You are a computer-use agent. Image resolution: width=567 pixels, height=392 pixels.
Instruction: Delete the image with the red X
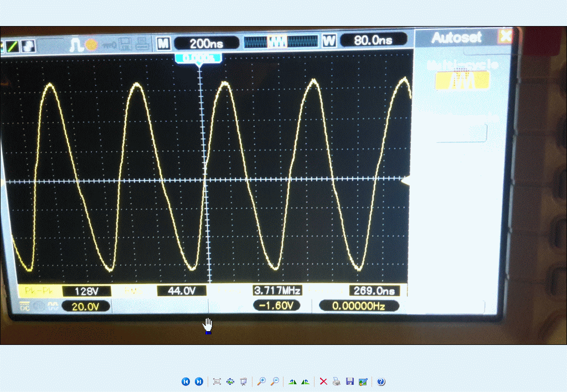pyautogui.click(x=323, y=381)
